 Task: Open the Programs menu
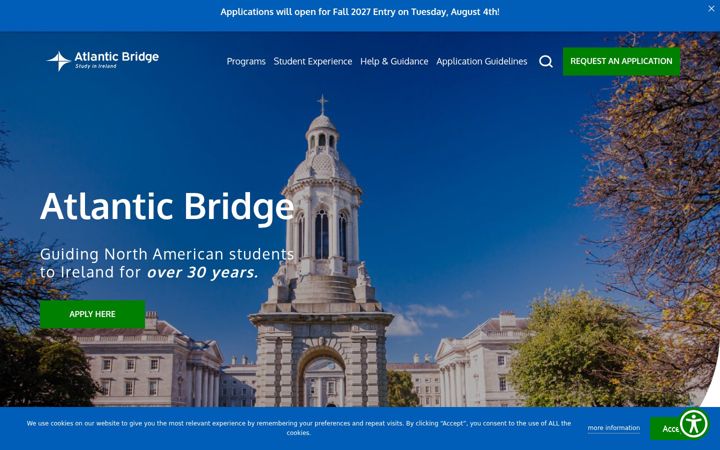tap(246, 61)
